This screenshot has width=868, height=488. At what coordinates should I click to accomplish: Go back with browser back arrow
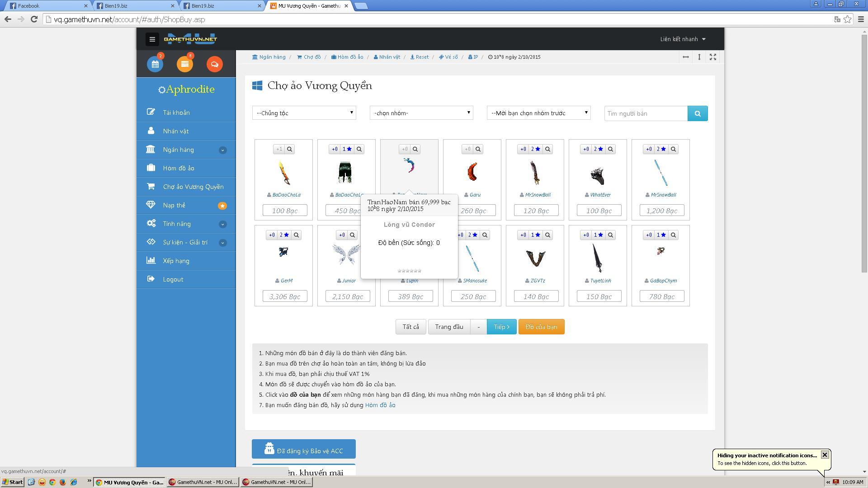pyautogui.click(x=8, y=19)
